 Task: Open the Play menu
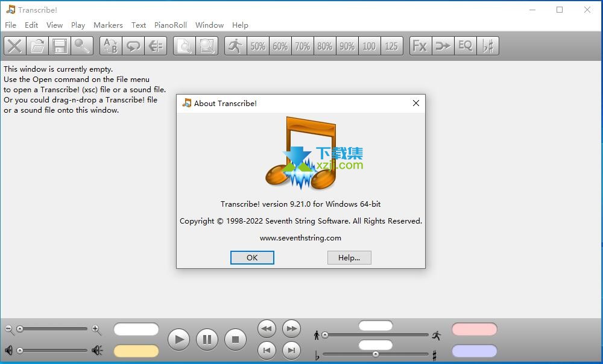(78, 25)
